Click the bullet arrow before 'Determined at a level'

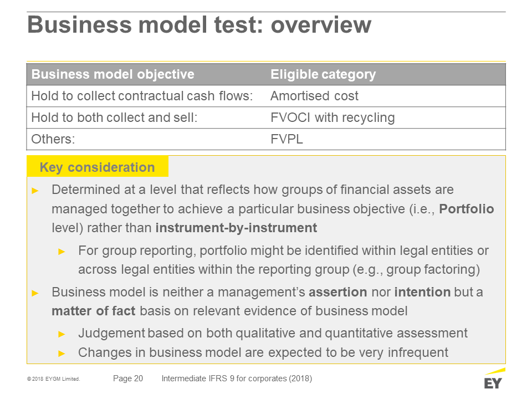pos(35,191)
